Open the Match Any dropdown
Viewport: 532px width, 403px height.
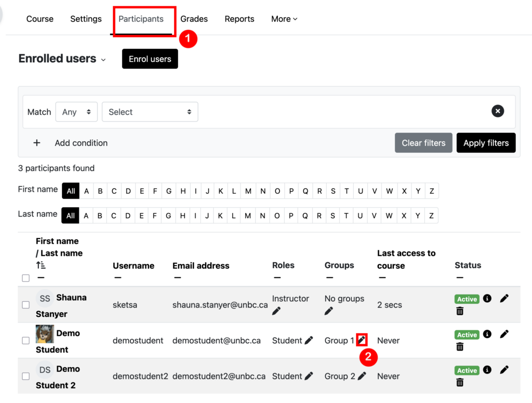coord(76,112)
